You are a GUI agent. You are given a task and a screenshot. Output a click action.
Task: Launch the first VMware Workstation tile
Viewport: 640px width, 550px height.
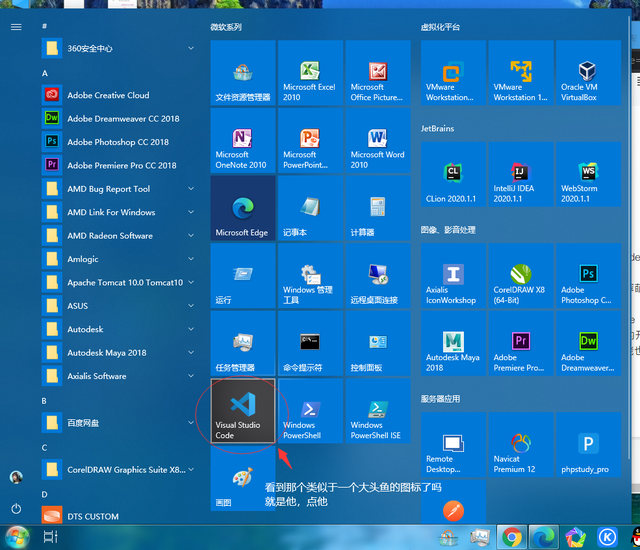point(453,73)
